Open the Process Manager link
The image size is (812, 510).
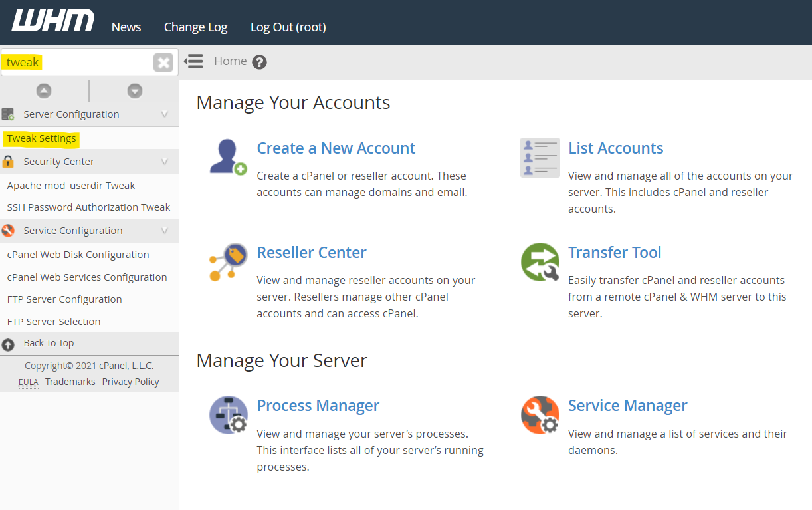coord(318,406)
